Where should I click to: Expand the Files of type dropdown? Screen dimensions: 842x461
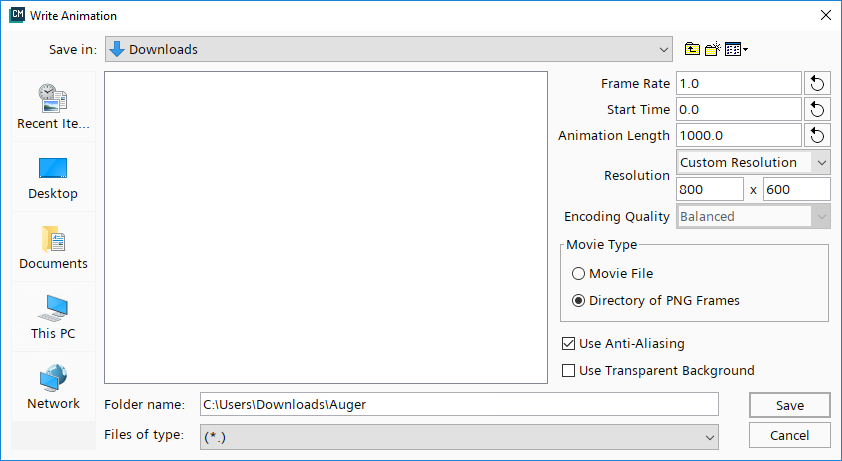point(459,437)
